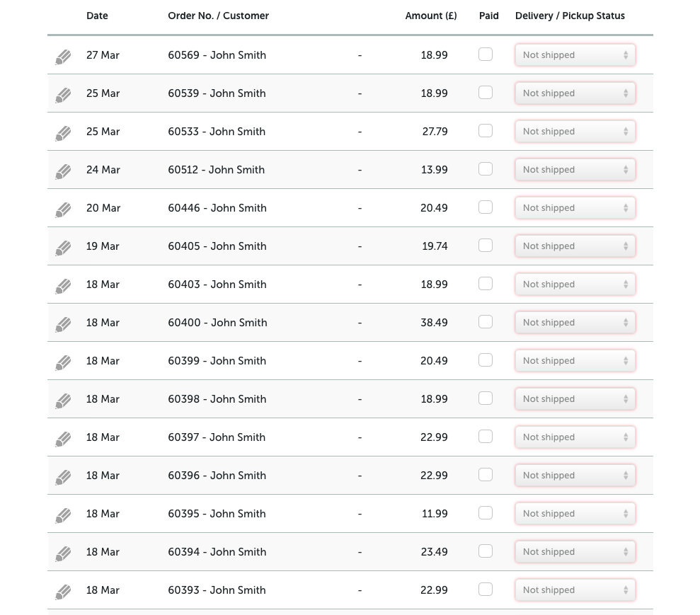Tick Paid checkbox for order 60405

(486, 246)
